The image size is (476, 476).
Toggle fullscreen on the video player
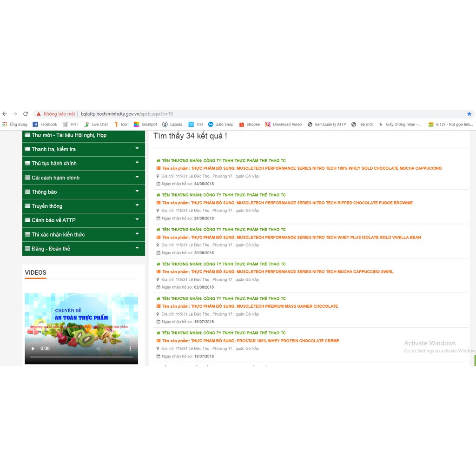click(x=114, y=348)
